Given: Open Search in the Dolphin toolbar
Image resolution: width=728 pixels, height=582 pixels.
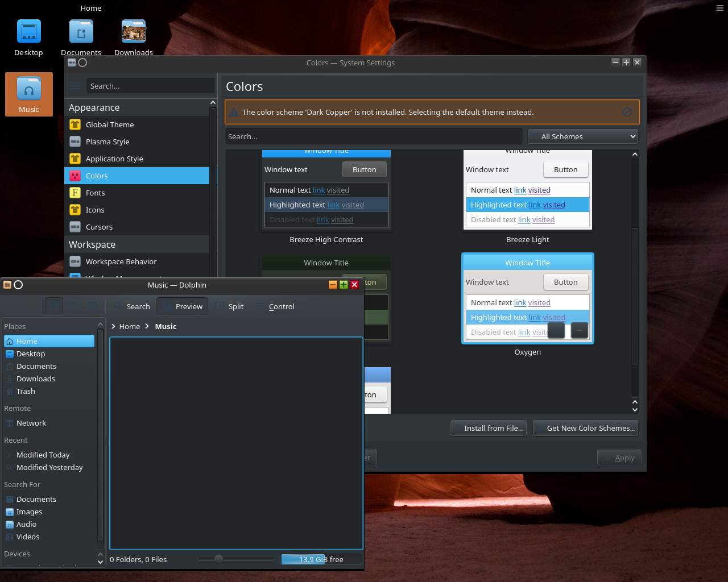Looking at the screenshot, I should point(131,306).
